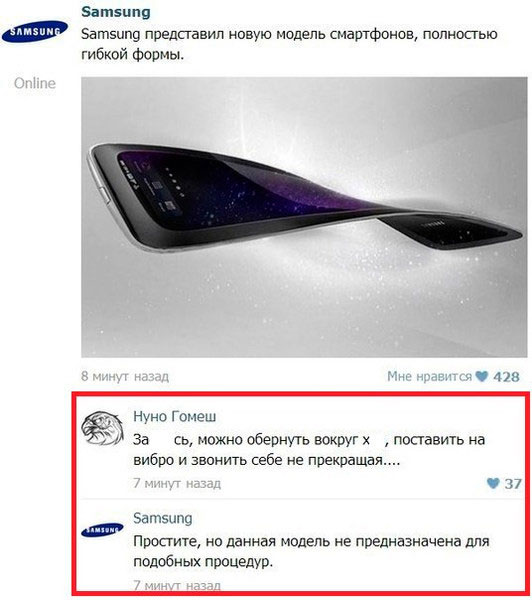Screen dimensions: 532x600
Task: Click the 37 likes count on the comment
Action: [513, 484]
